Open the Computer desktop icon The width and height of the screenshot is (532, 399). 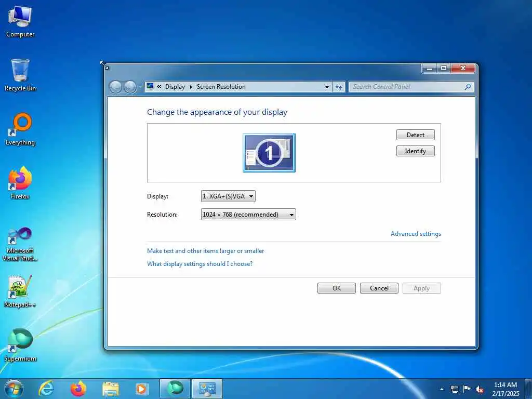pos(20,22)
